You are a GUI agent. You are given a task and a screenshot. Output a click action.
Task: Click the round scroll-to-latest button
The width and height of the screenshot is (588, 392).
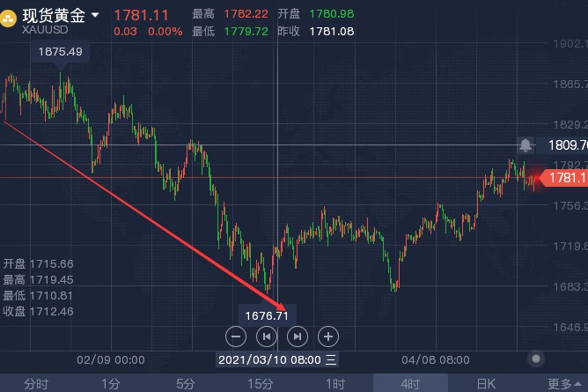click(535, 359)
